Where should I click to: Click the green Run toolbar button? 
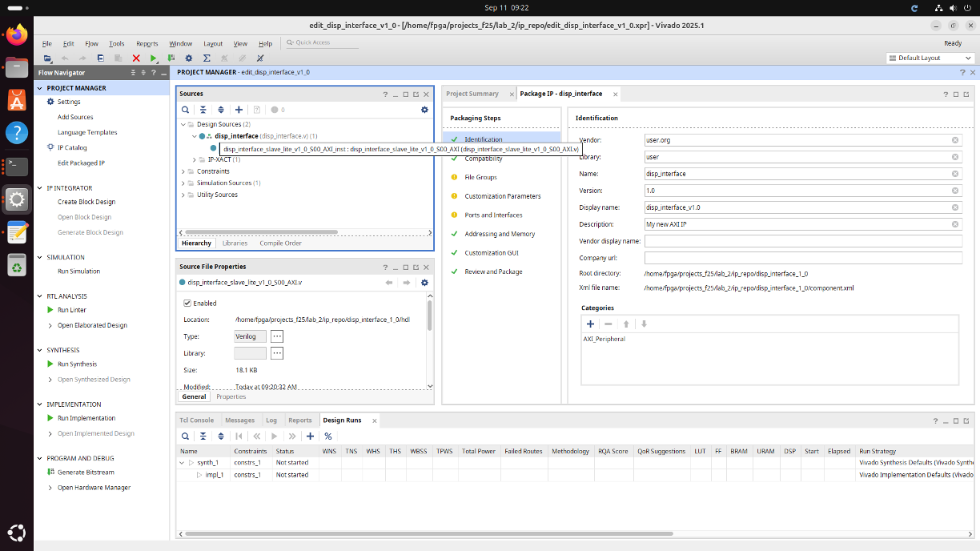pyautogui.click(x=154, y=58)
